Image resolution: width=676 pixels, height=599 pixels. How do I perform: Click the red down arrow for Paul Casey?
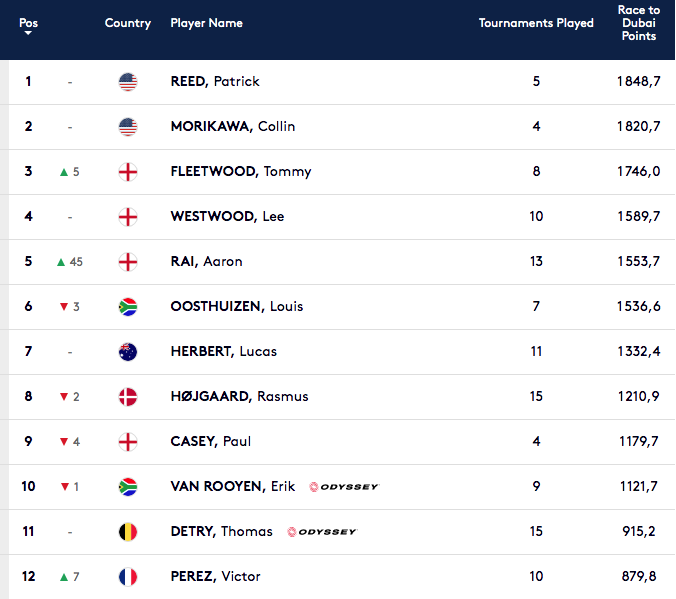(x=64, y=442)
